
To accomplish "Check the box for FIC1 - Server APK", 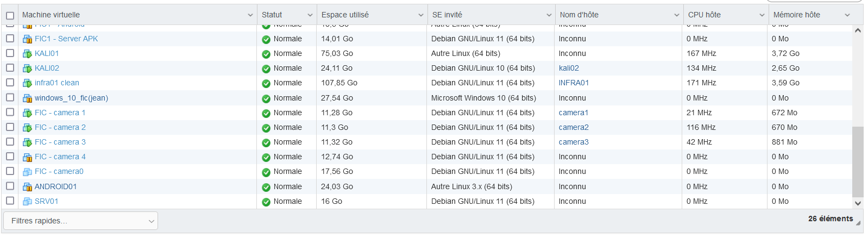I will click(x=10, y=39).
